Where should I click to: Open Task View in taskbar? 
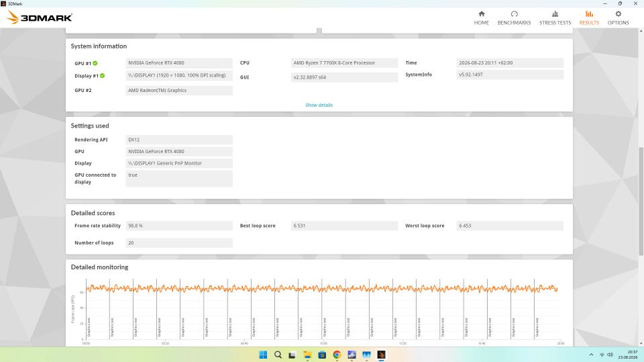click(292, 355)
